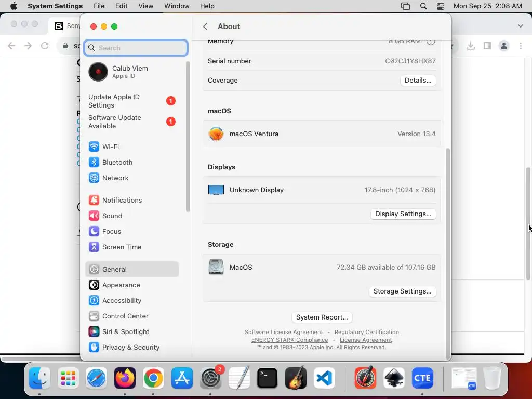
Task: Click About pane vertical scrollbar
Action: (447, 253)
